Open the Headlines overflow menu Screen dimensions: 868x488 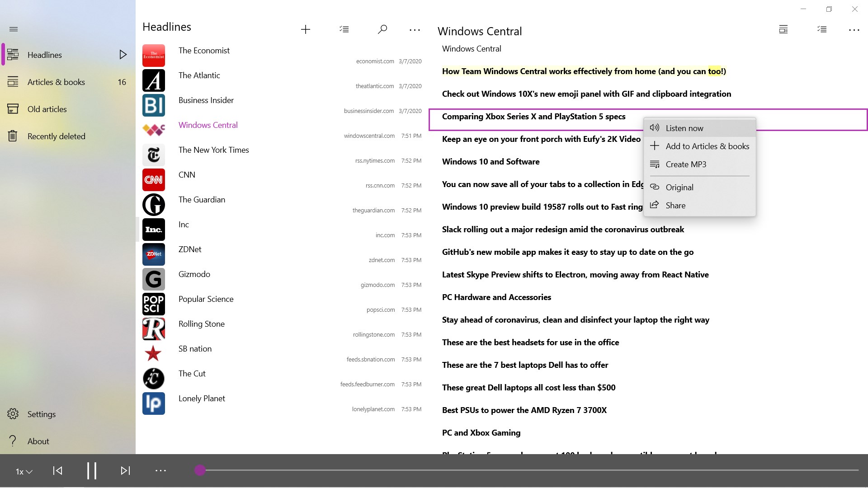414,29
